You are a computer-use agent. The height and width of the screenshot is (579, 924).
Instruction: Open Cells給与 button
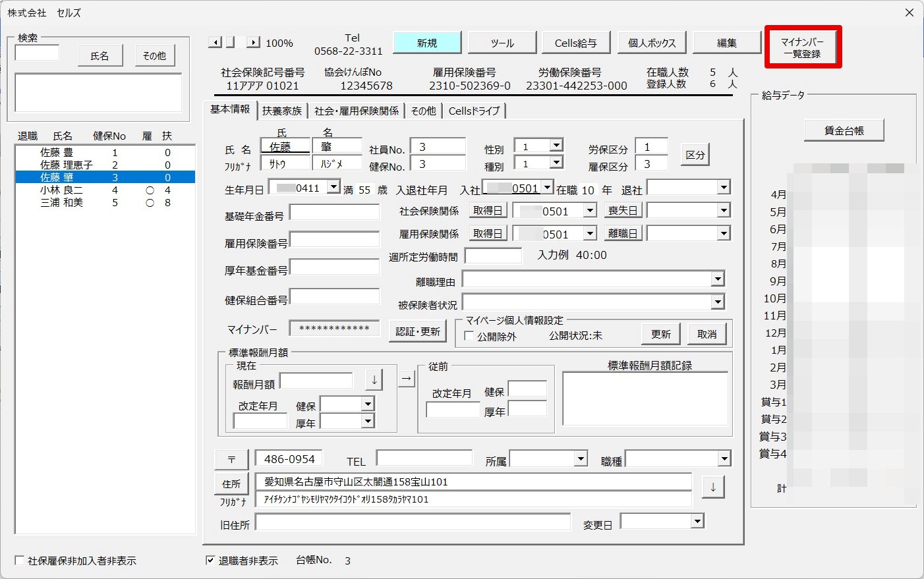click(x=576, y=43)
